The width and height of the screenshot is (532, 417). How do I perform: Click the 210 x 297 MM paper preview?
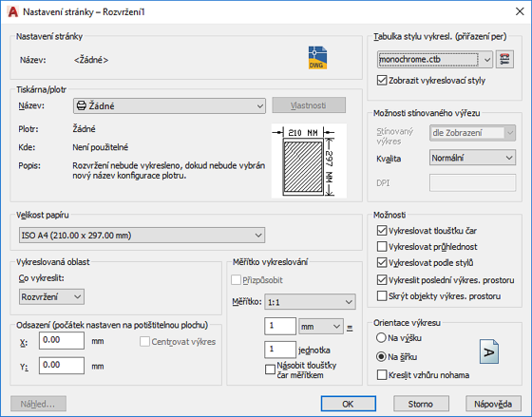(x=309, y=161)
